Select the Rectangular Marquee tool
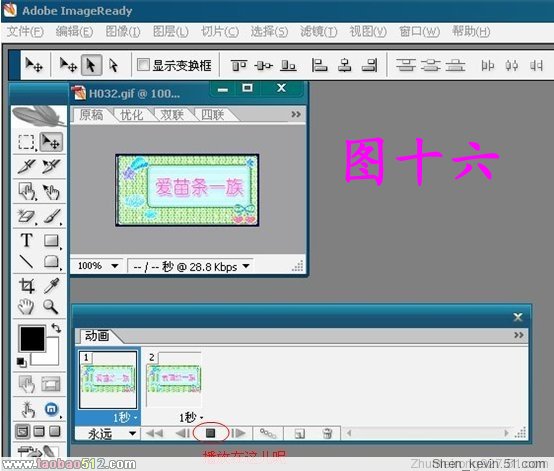 click(x=26, y=142)
